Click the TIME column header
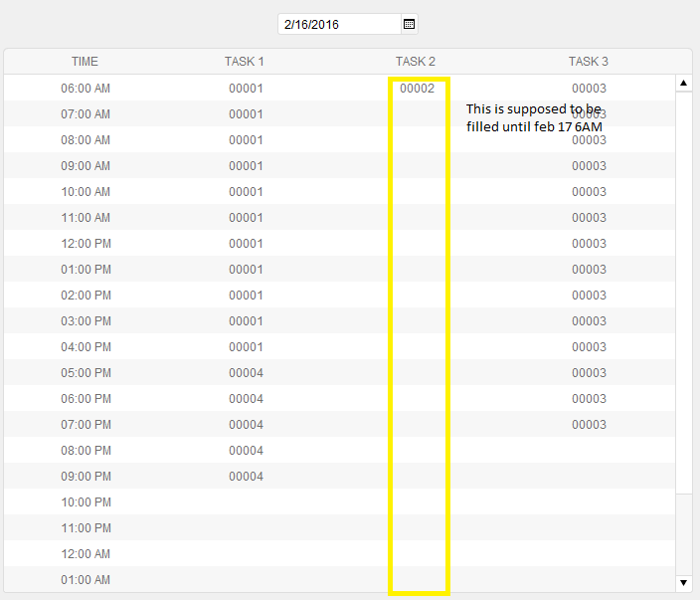The width and height of the screenshot is (700, 600). 86,62
